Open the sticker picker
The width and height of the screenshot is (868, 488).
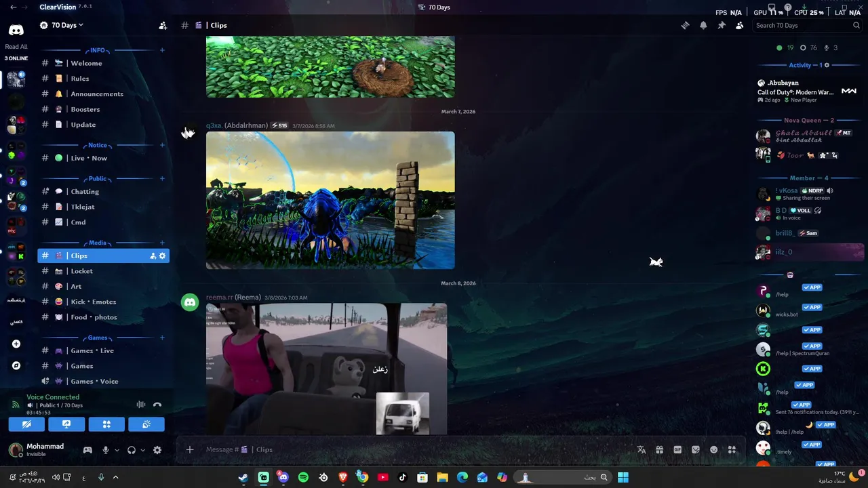pos(696,449)
